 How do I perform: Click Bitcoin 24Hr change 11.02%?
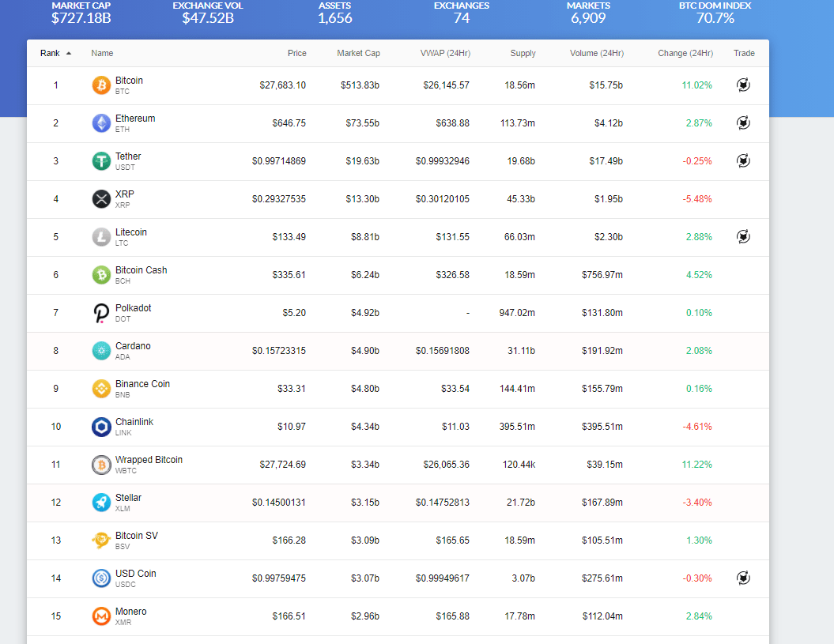point(696,85)
